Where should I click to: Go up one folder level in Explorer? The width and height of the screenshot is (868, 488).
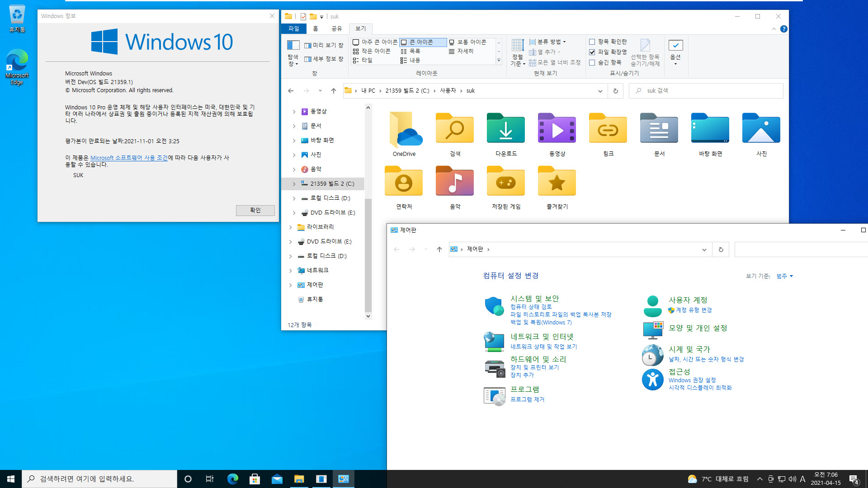tap(334, 91)
